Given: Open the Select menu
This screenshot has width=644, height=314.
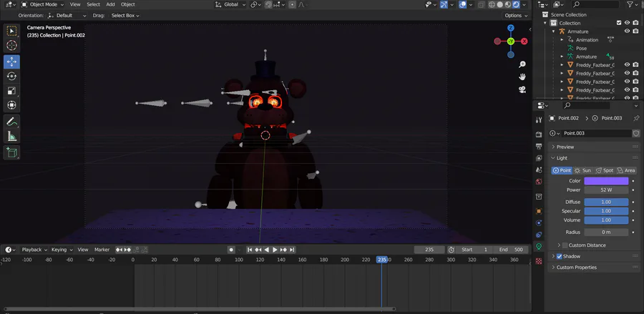Looking at the screenshot, I should point(93,4).
